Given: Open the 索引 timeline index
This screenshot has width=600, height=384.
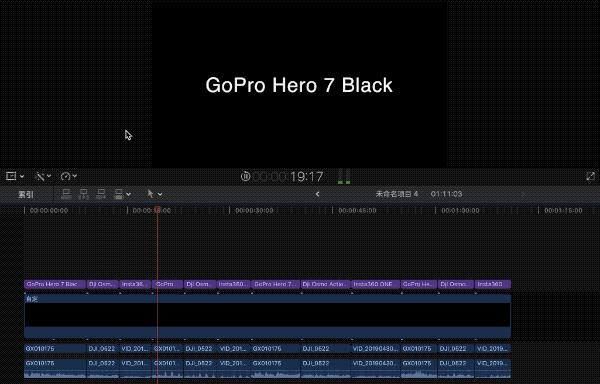Looking at the screenshot, I should (26, 194).
